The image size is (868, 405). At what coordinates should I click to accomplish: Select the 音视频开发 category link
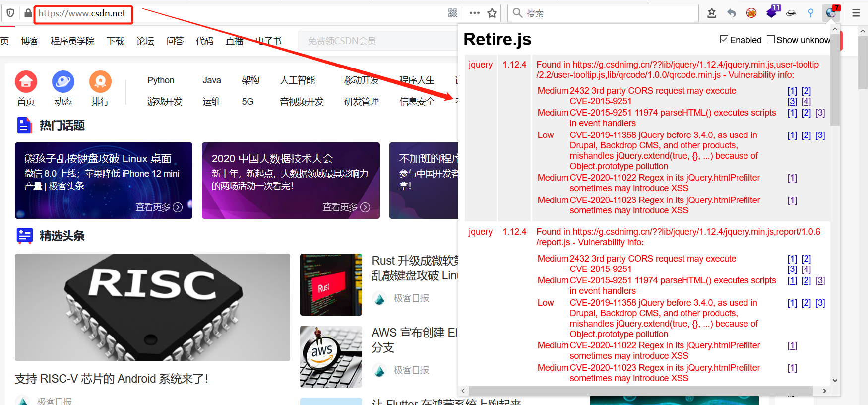point(302,102)
